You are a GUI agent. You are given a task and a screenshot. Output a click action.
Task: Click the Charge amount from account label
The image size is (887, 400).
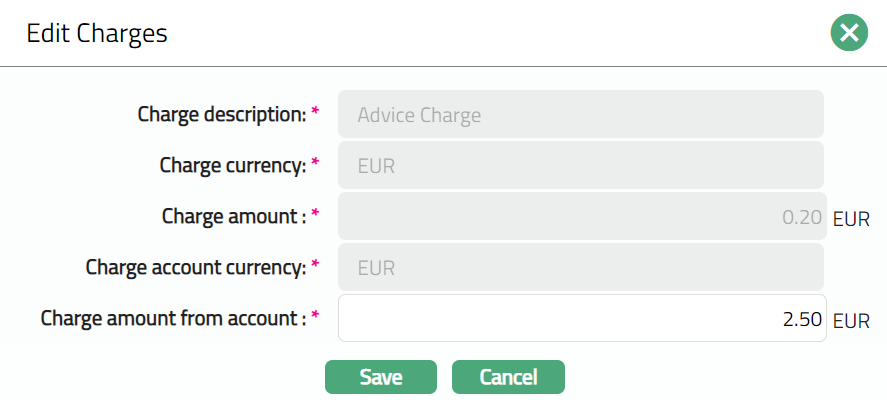click(x=173, y=319)
